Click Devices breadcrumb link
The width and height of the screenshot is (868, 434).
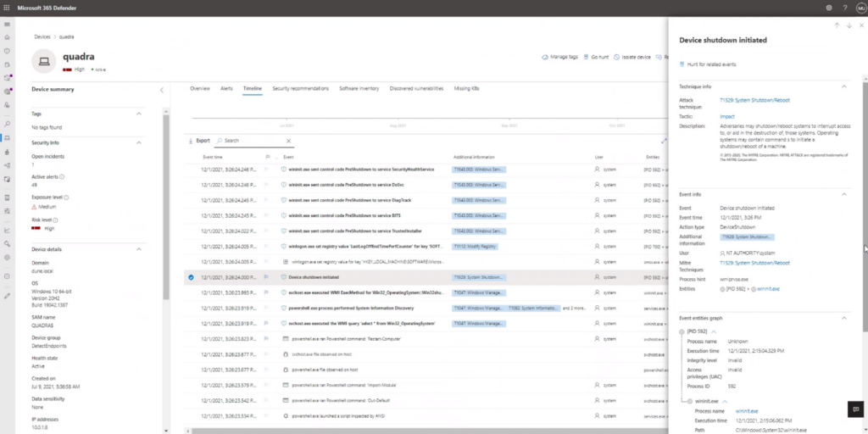(x=42, y=36)
